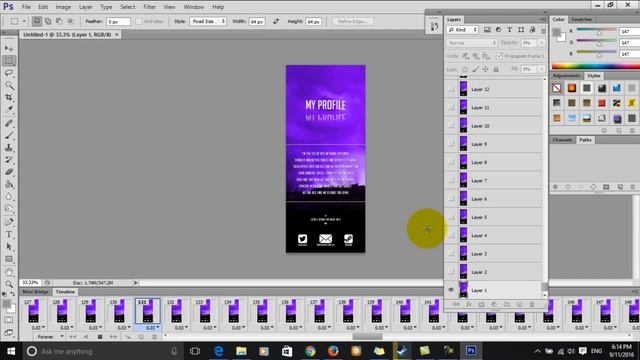
Task: Toggle layer filter on/off switch
Action: pyautogui.click(x=543, y=30)
